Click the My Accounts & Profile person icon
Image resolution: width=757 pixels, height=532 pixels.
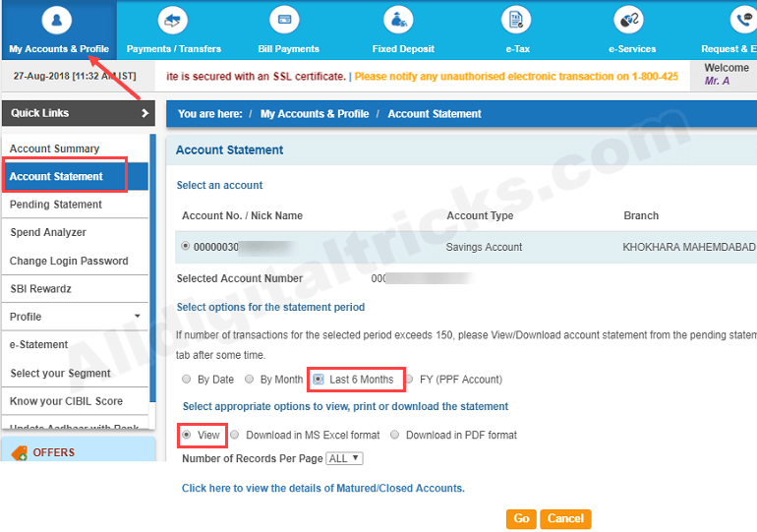pyautogui.click(x=56, y=21)
